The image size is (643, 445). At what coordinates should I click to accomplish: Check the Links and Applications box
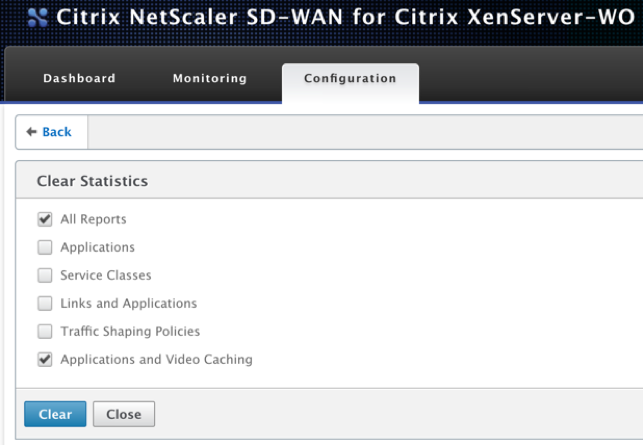click(45, 304)
